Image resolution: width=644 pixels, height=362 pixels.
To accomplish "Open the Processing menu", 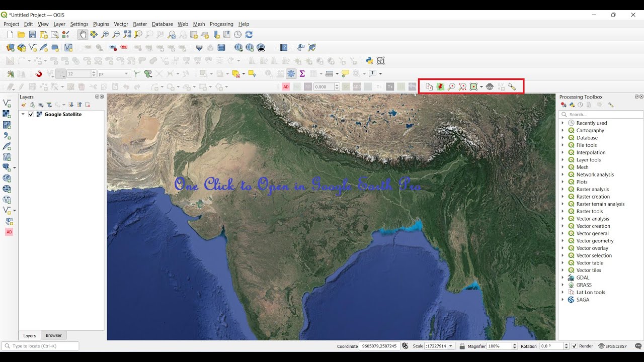I will tap(221, 24).
